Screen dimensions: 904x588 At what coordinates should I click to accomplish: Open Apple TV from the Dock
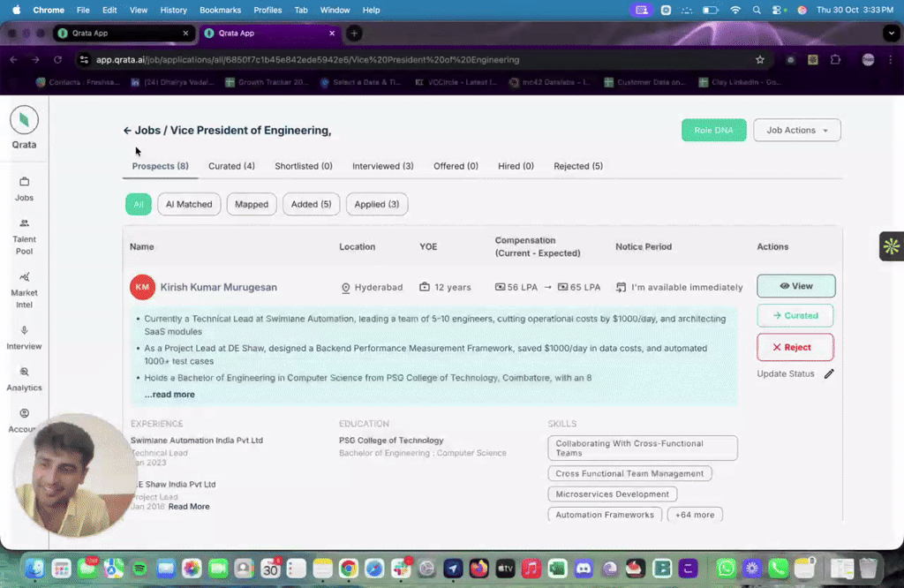pos(505,569)
